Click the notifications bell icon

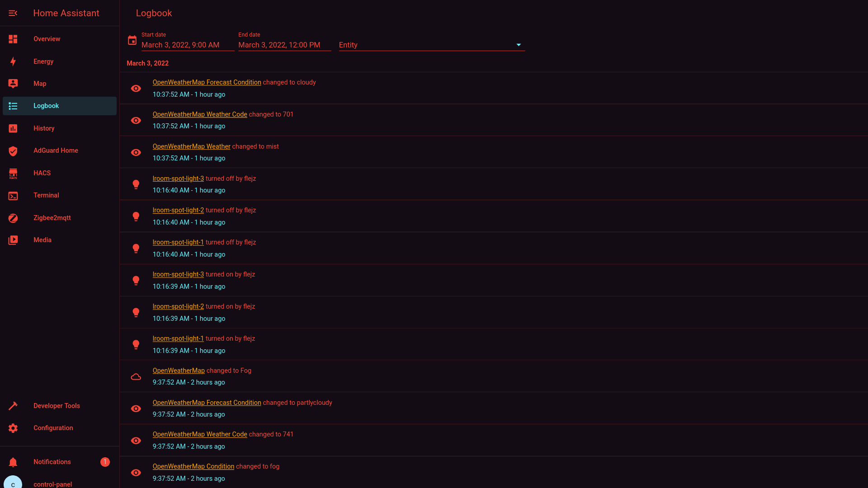(x=13, y=462)
